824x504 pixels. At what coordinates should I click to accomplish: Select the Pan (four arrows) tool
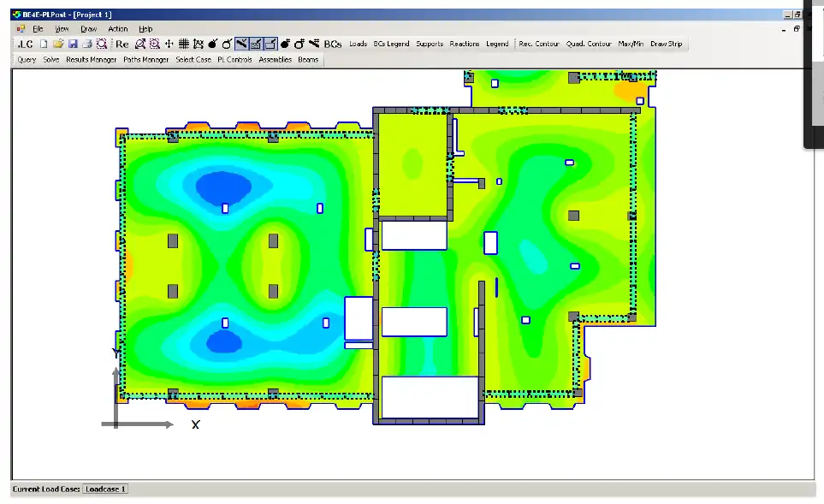point(169,44)
